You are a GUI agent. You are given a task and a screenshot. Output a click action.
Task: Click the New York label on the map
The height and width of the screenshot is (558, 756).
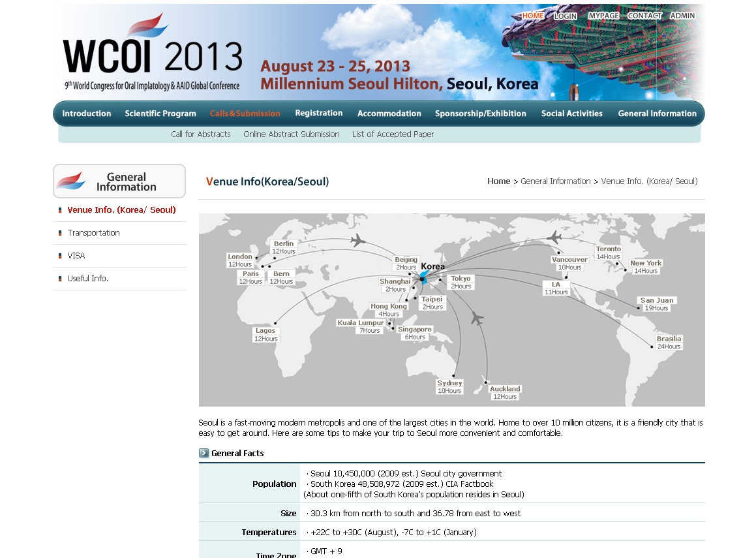tap(646, 267)
